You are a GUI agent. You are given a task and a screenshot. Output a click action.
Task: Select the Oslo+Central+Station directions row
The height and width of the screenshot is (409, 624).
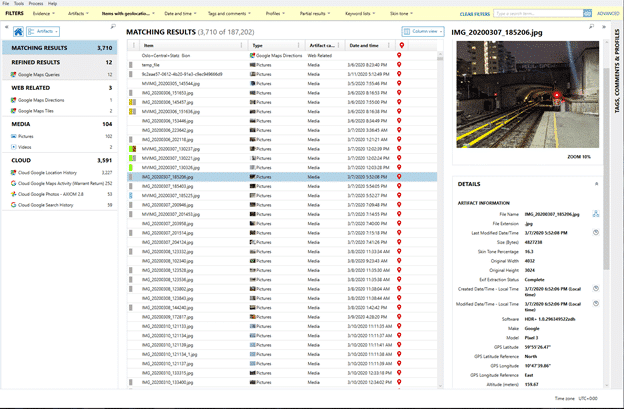coord(282,55)
